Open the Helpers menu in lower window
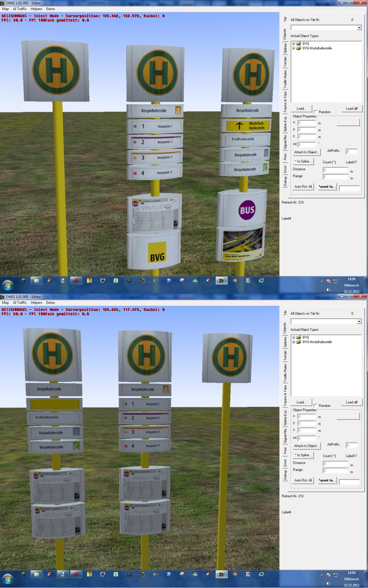The width and height of the screenshot is (368, 588). [36, 302]
